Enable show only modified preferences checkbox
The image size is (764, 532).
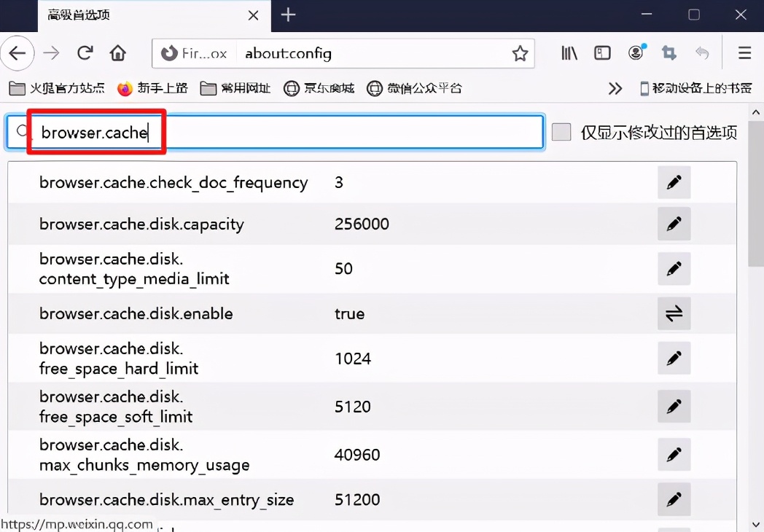561,132
